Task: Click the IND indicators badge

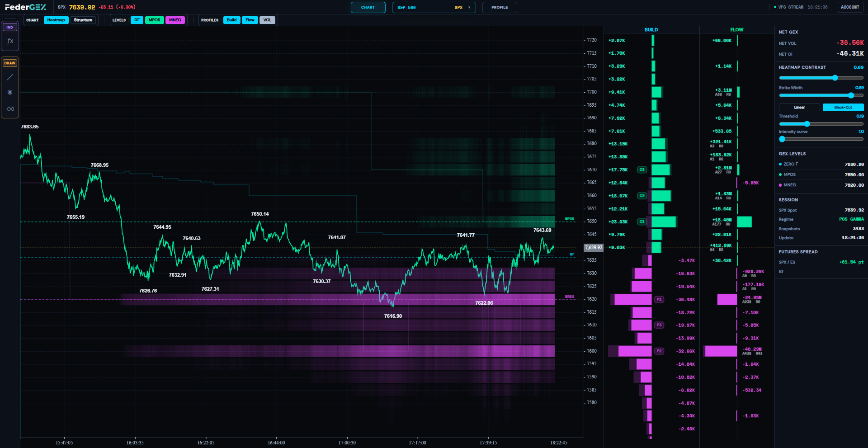Action: pyautogui.click(x=10, y=27)
